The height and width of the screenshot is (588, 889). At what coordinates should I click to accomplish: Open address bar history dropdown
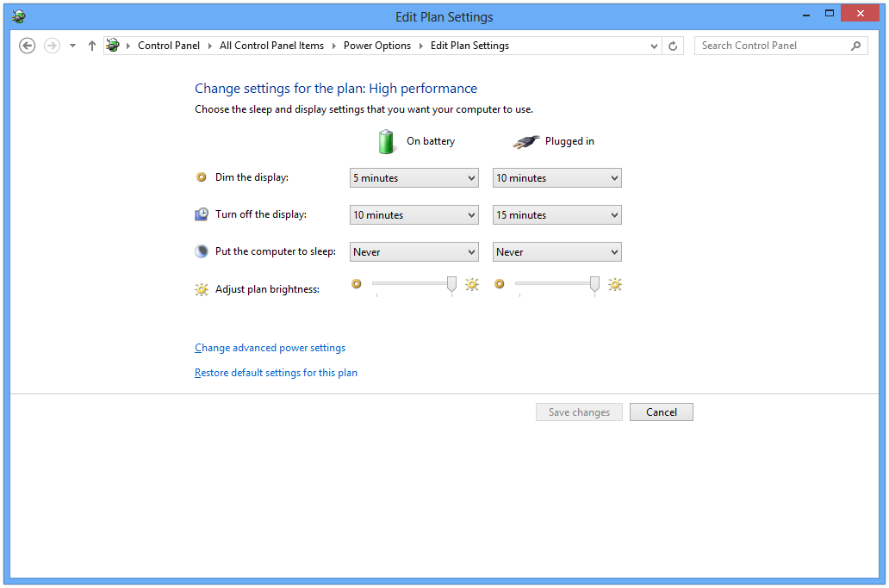click(654, 46)
